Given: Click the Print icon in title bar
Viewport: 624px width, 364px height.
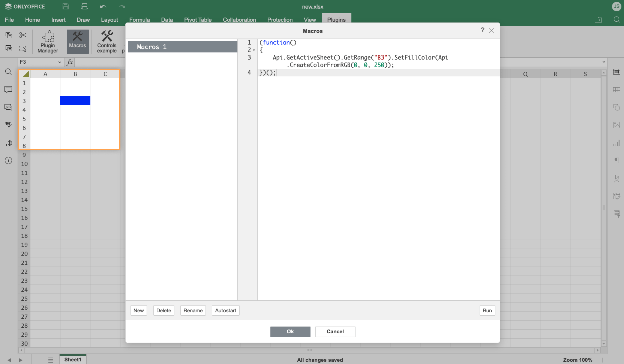Looking at the screenshot, I should point(84,6).
